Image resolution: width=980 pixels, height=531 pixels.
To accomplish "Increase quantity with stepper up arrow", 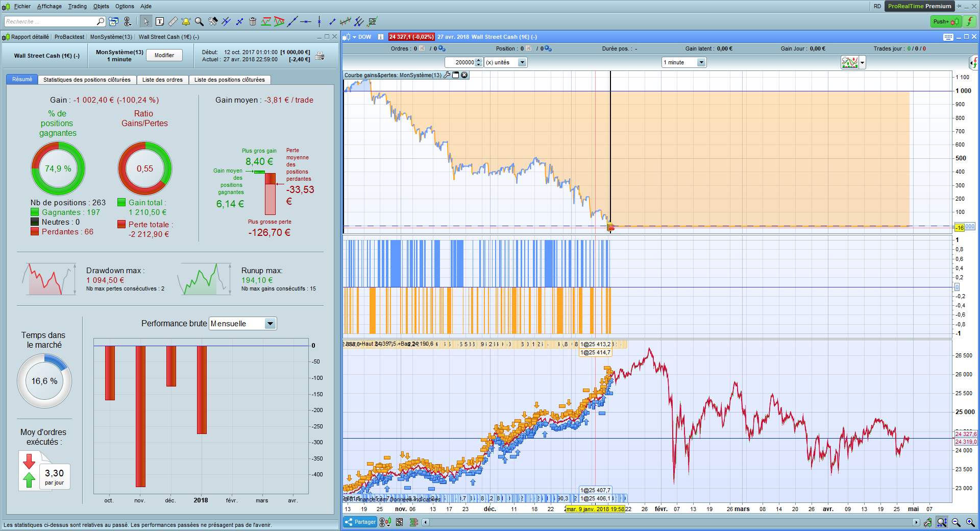I will point(478,60).
